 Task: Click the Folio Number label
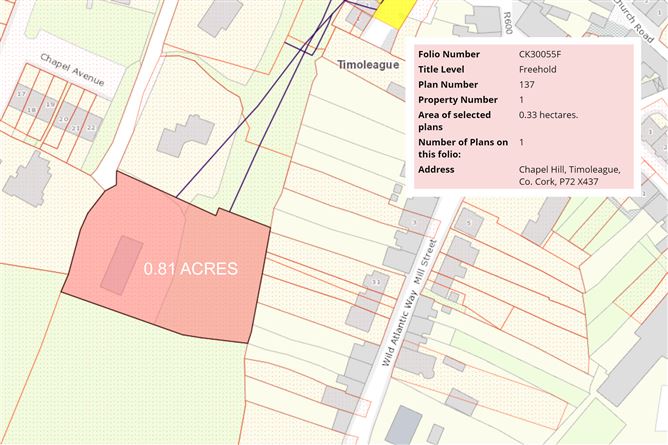tap(449, 54)
